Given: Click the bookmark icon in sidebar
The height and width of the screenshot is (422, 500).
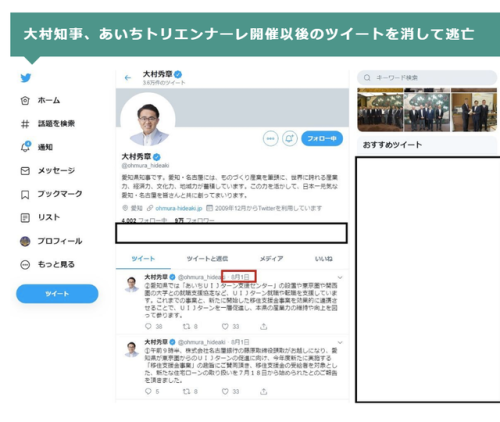Looking at the screenshot, I should click(25, 195).
